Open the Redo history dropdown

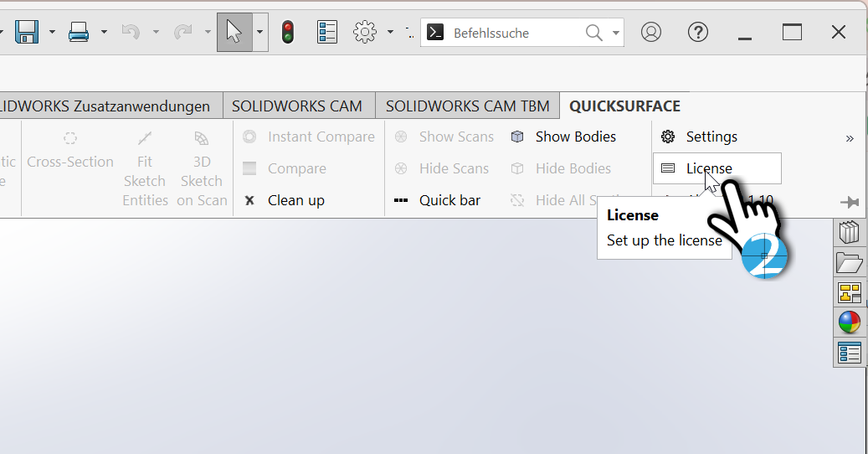coord(208,32)
